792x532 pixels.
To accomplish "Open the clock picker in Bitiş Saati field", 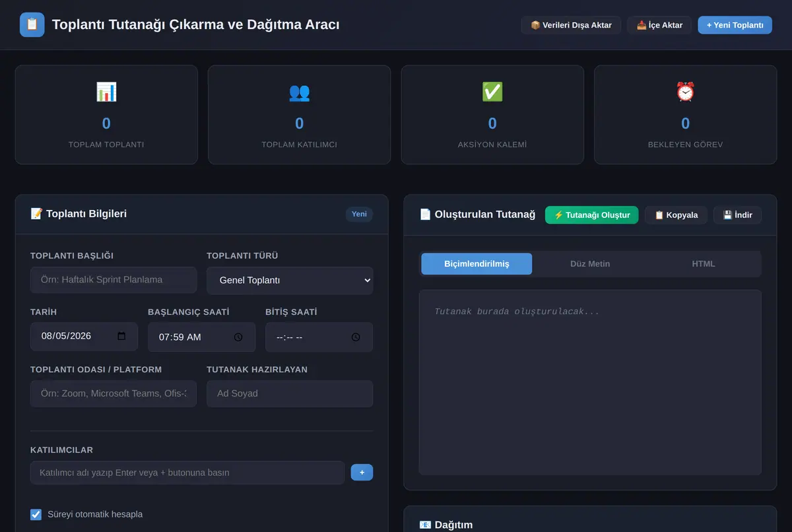I will pyautogui.click(x=356, y=337).
